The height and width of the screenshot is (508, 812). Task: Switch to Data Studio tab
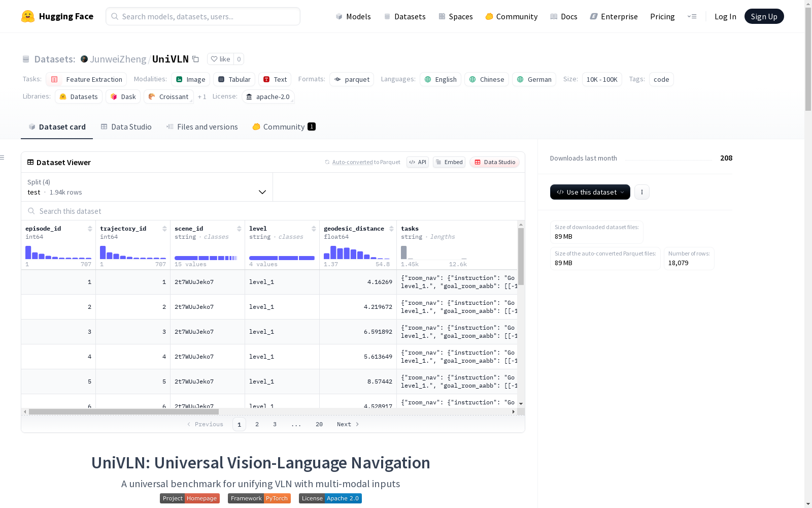(x=126, y=126)
